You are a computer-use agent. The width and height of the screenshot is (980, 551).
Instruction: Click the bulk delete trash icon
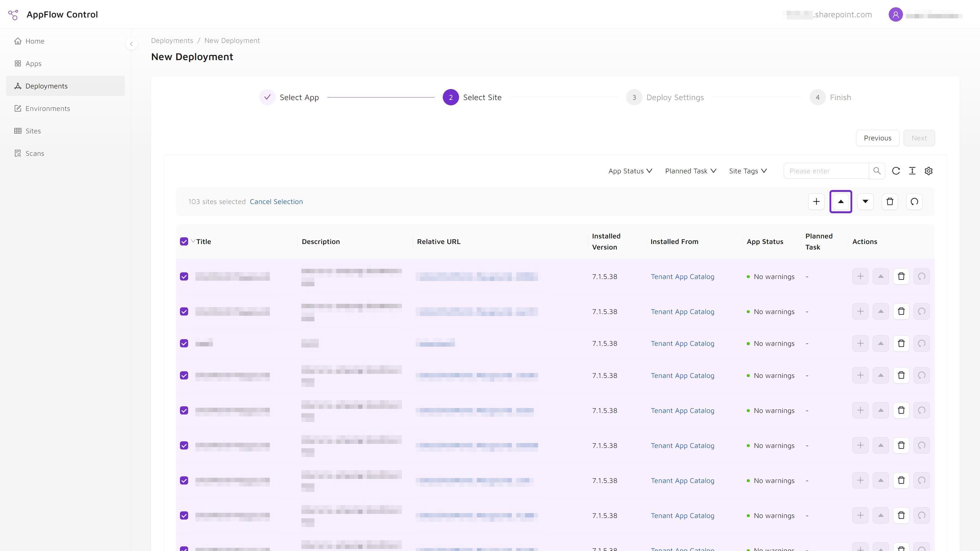click(x=890, y=202)
